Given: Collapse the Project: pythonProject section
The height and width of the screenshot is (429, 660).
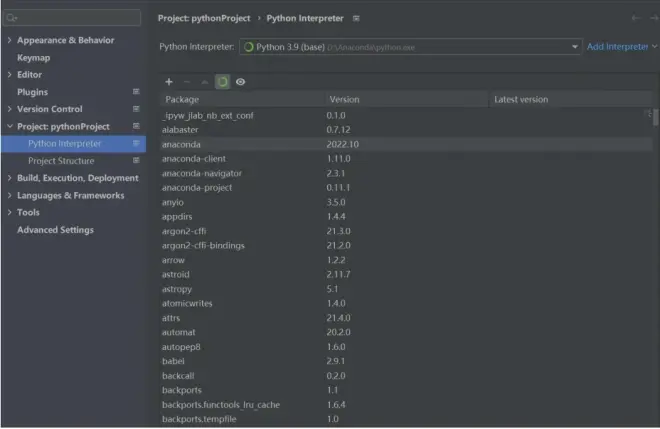Looking at the screenshot, I should 9,126.
